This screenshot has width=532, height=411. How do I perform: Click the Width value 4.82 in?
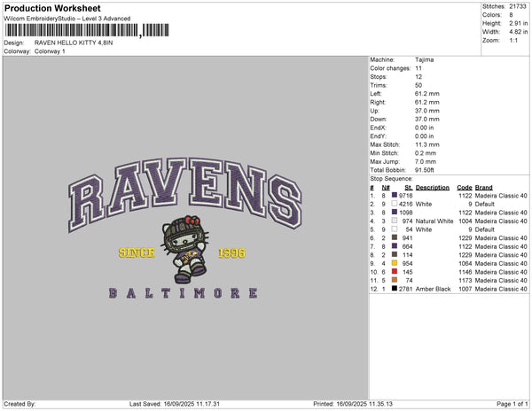coord(518,32)
